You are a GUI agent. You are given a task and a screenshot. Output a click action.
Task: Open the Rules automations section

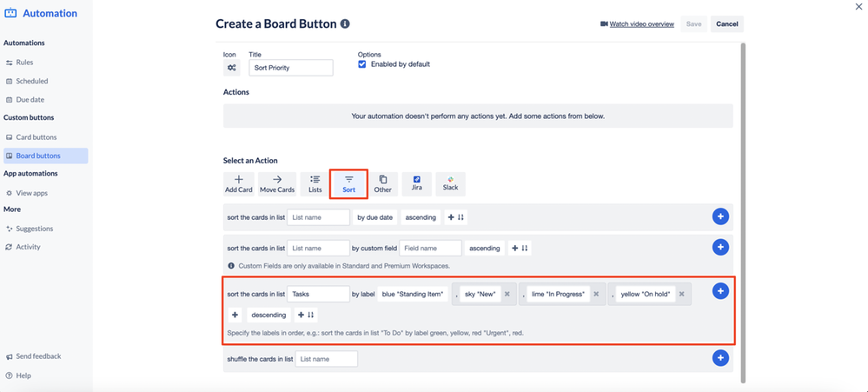pyautogui.click(x=23, y=63)
